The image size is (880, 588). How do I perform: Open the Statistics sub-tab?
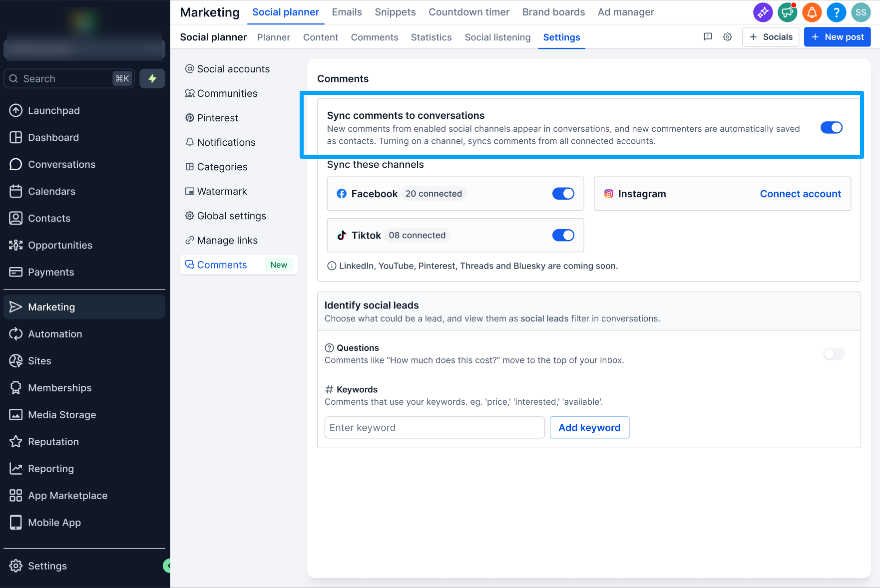point(431,37)
